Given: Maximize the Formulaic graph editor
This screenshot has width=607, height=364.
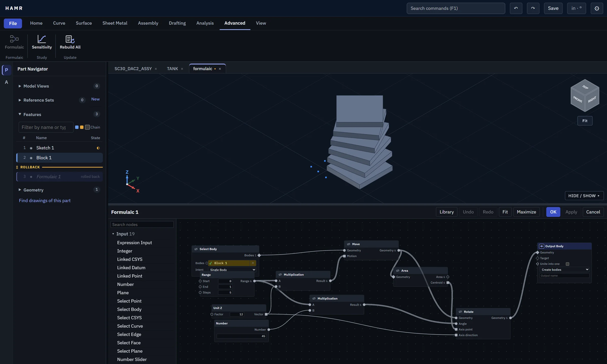Looking at the screenshot, I should (526, 212).
